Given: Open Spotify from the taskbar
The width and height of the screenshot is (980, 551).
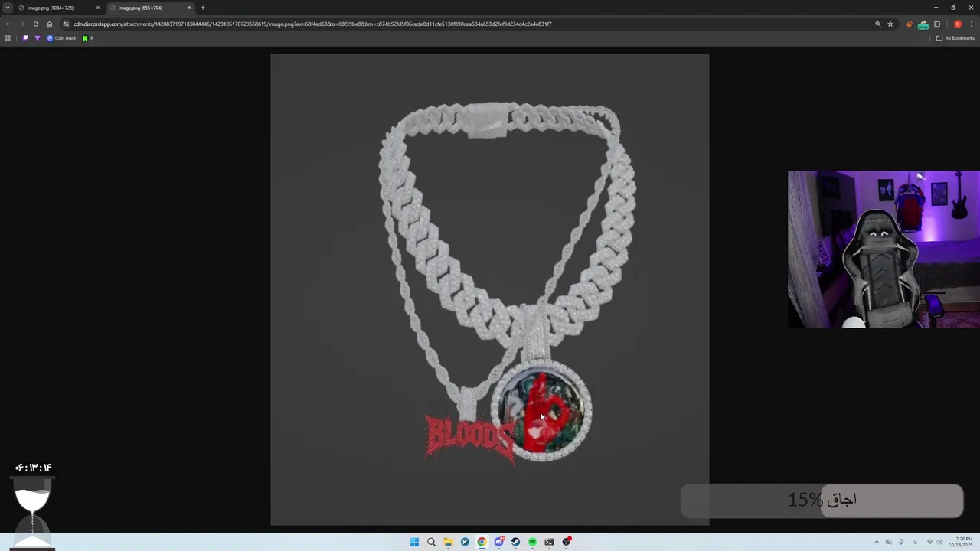Looking at the screenshot, I should [x=532, y=542].
